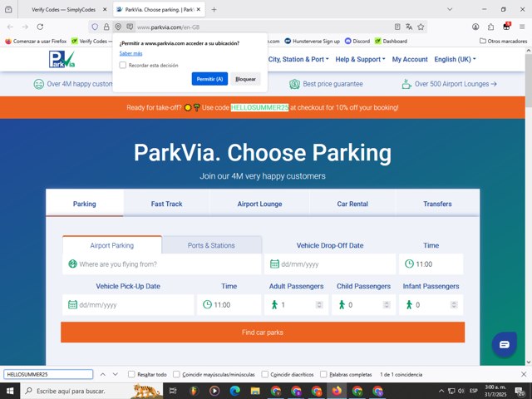This screenshot has height=399, width=532.
Task: Adjust Adult Passengers stepper arrows
Action: click(x=319, y=305)
